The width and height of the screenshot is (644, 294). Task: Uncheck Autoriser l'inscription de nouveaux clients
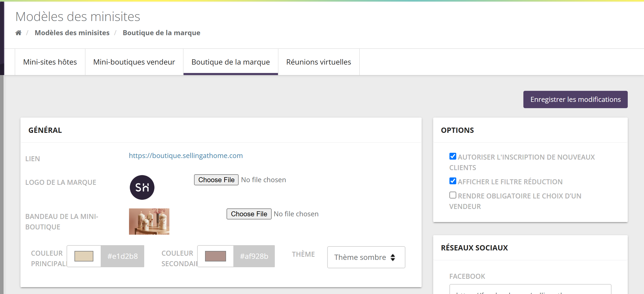(453, 156)
